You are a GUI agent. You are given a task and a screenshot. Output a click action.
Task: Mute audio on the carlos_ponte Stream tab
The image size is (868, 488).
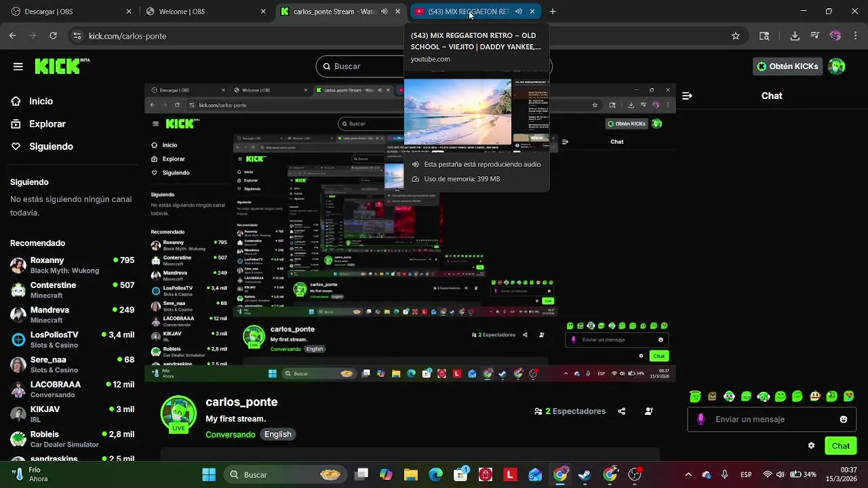click(x=384, y=12)
